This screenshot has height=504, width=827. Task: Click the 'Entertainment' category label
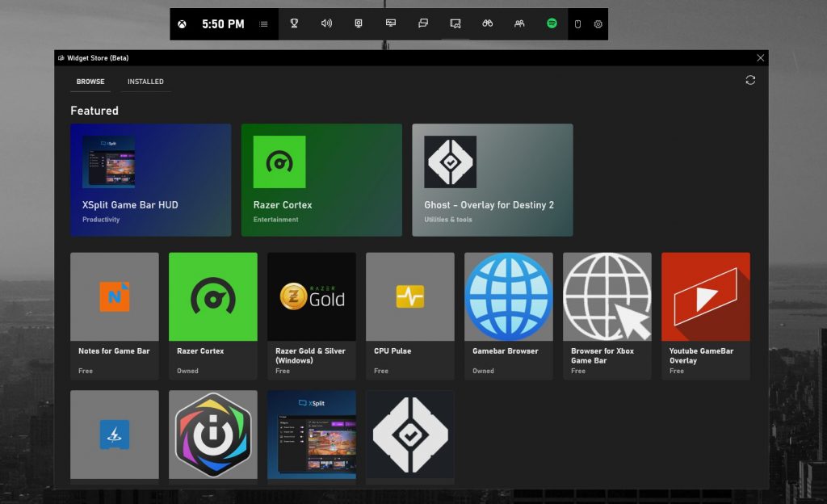[276, 220]
